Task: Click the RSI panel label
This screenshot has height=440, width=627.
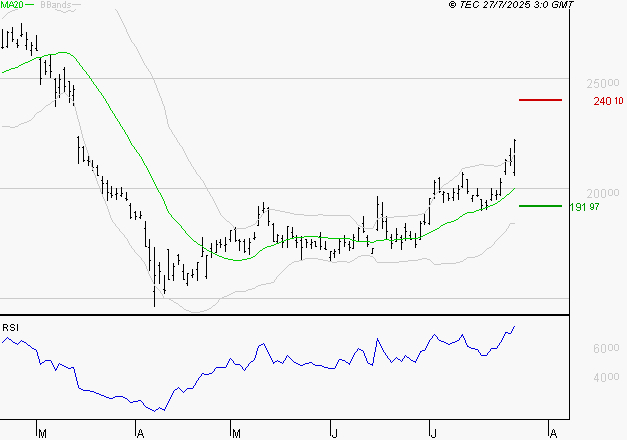Action: point(10,328)
